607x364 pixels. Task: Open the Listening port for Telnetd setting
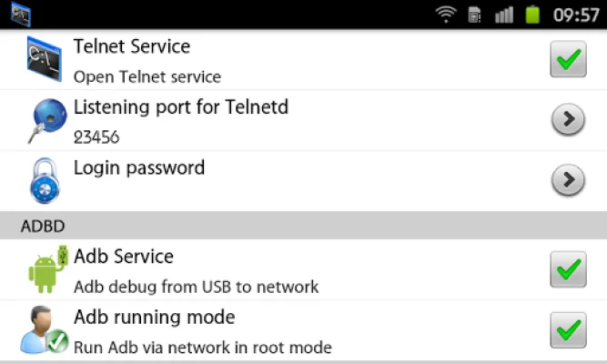180,107
